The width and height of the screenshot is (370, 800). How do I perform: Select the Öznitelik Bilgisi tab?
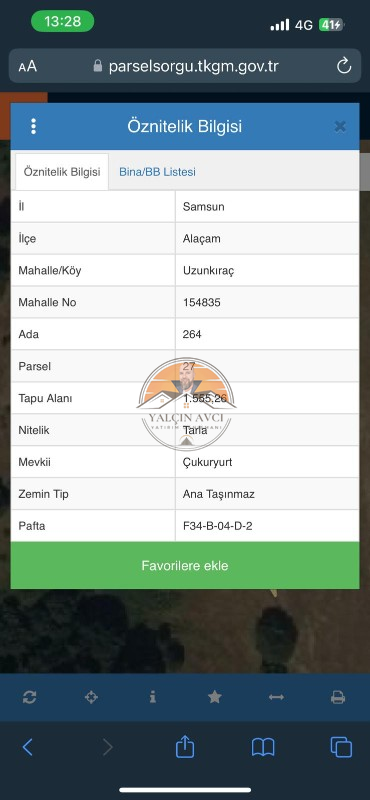pyautogui.click(x=62, y=172)
